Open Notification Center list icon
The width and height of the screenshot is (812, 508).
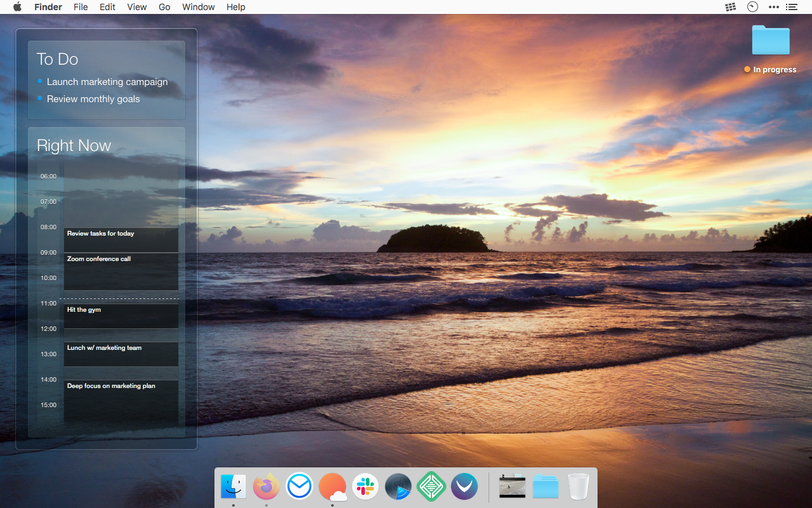pos(791,7)
